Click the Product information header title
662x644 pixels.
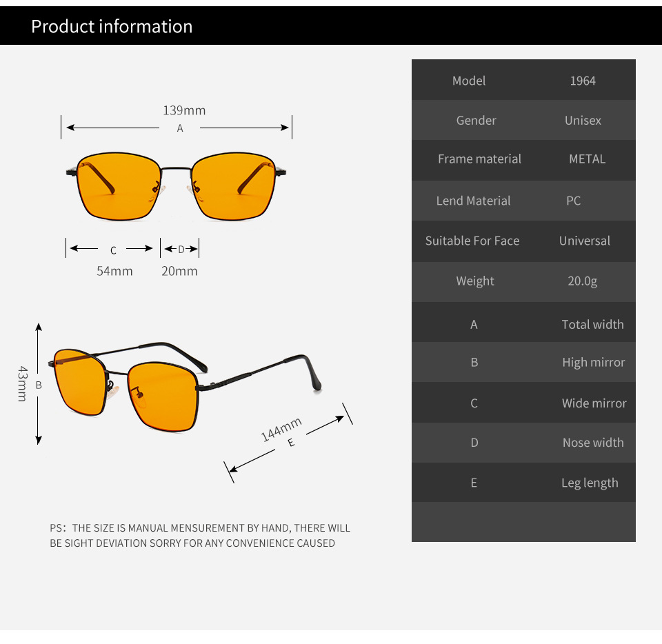[112, 26]
